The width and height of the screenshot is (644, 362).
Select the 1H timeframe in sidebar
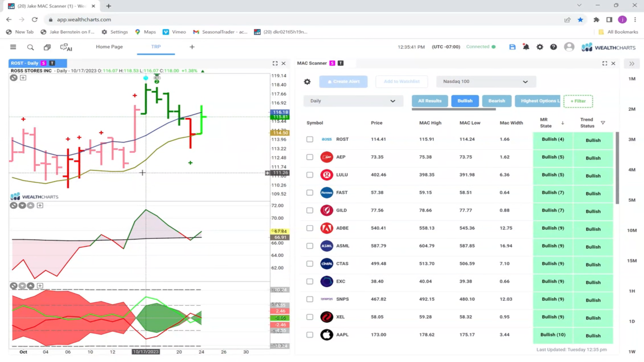click(x=632, y=291)
